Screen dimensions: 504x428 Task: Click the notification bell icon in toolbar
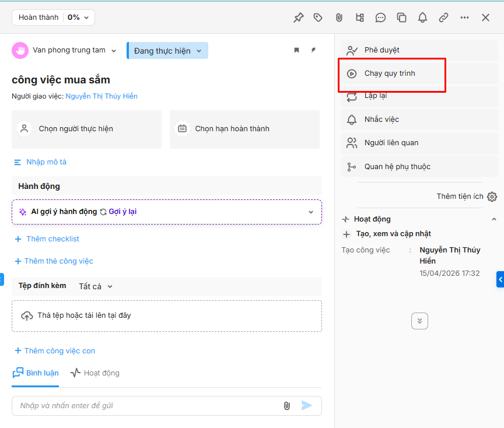(422, 17)
